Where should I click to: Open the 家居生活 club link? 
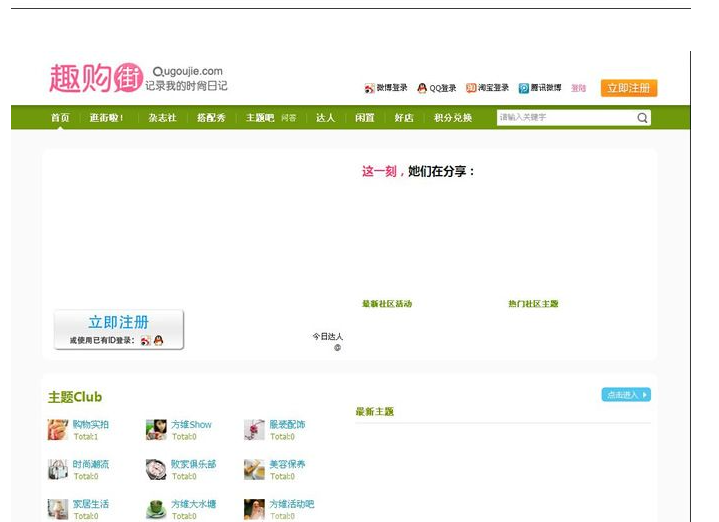pos(91,504)
